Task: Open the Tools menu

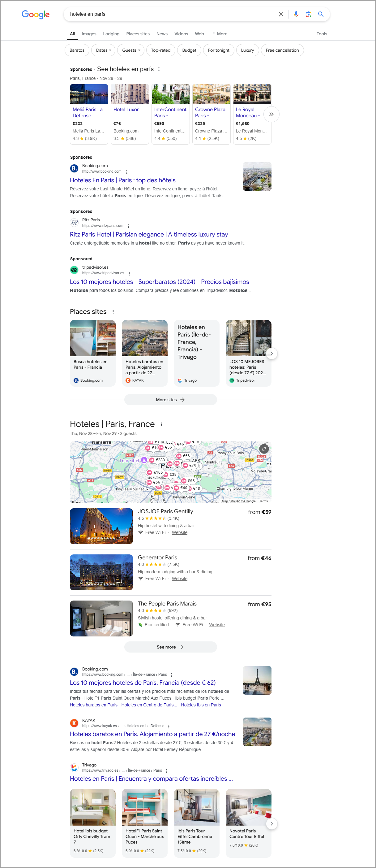Action: 322,34
